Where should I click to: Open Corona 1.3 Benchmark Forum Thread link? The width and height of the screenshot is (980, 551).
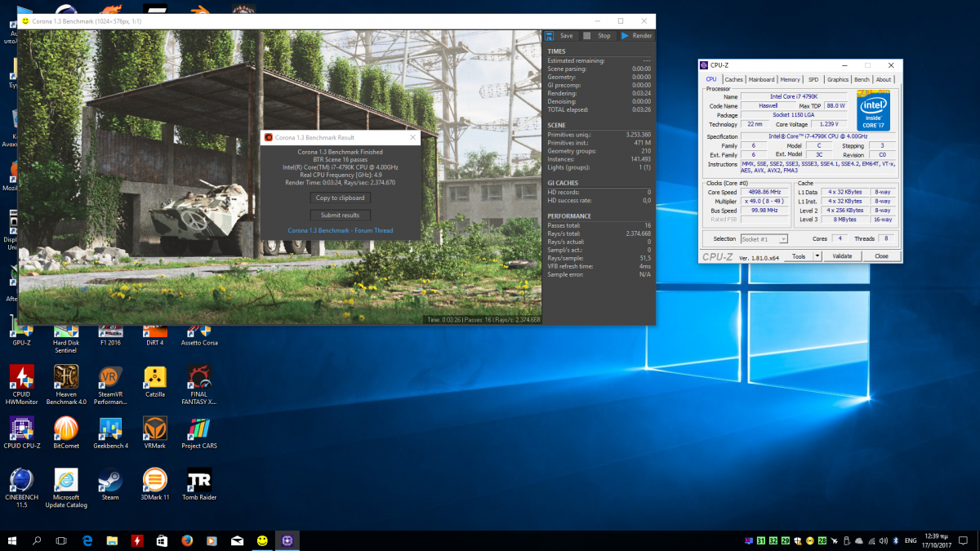[x=341, y=230]
